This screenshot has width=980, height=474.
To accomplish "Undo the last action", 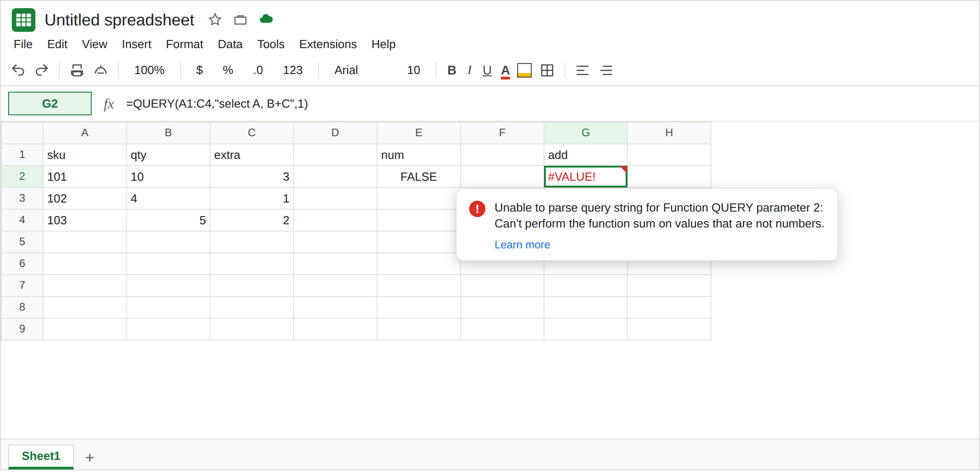I will (x=18, y=70).
